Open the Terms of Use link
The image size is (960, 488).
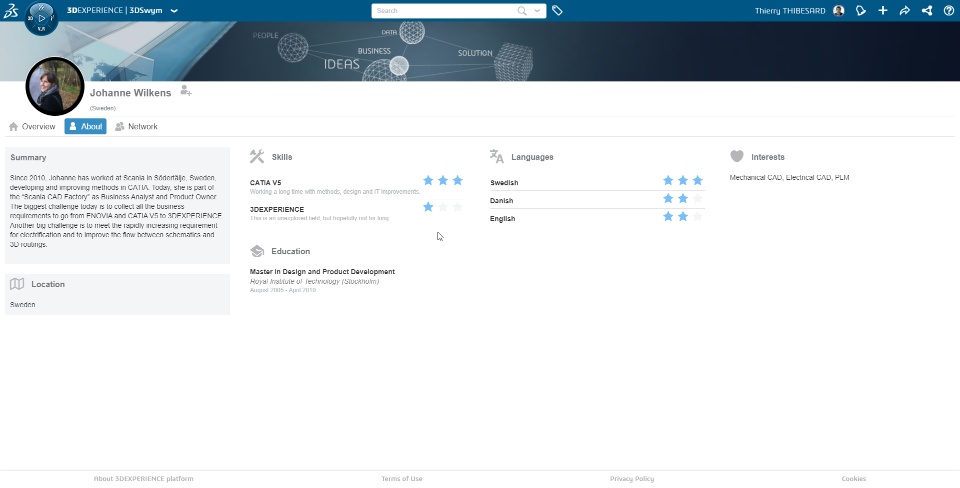click(402, 479)
